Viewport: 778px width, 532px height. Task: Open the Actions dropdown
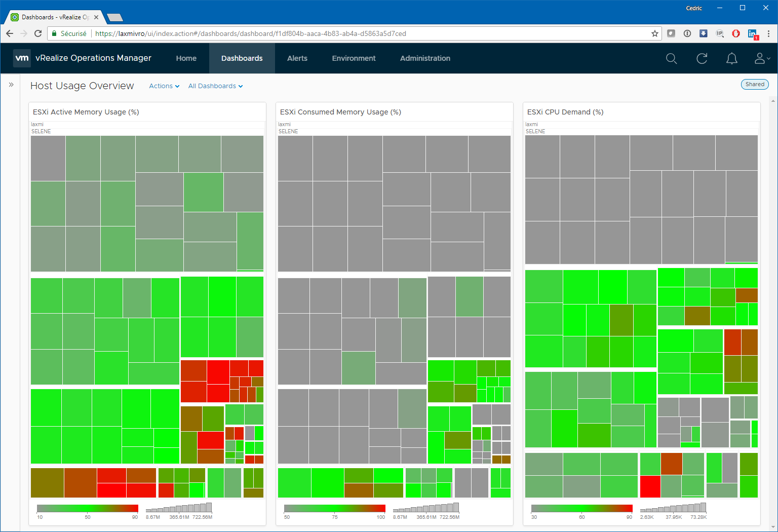[x=164, y=86]
